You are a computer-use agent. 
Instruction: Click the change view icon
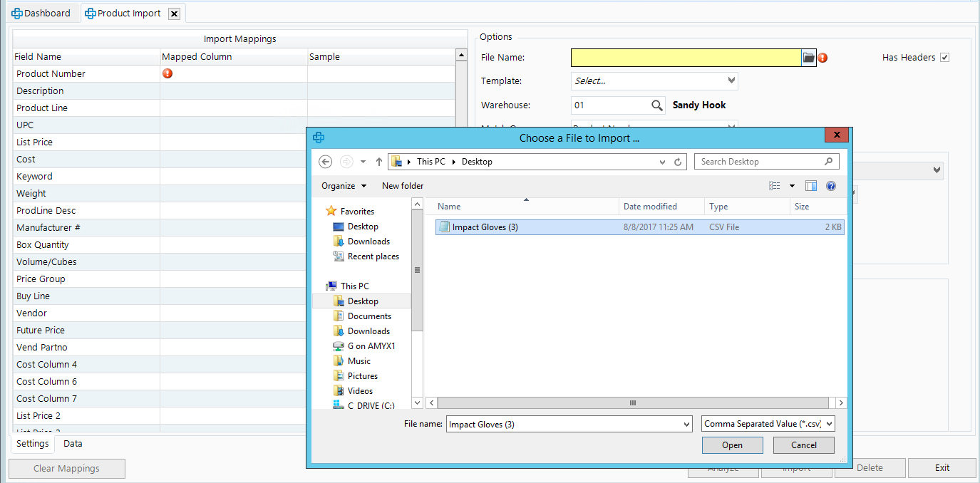click(775, 186)
